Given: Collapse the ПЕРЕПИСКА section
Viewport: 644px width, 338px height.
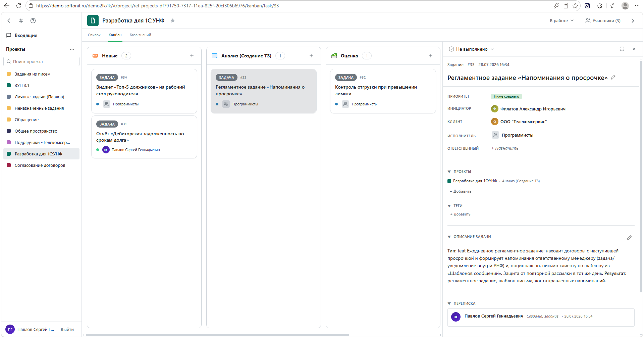Looking at the screenshot, I should [x=449, y=304].
